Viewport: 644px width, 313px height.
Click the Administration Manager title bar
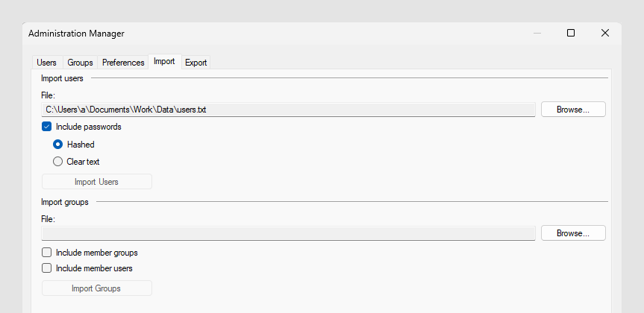[x=298, y=33]
